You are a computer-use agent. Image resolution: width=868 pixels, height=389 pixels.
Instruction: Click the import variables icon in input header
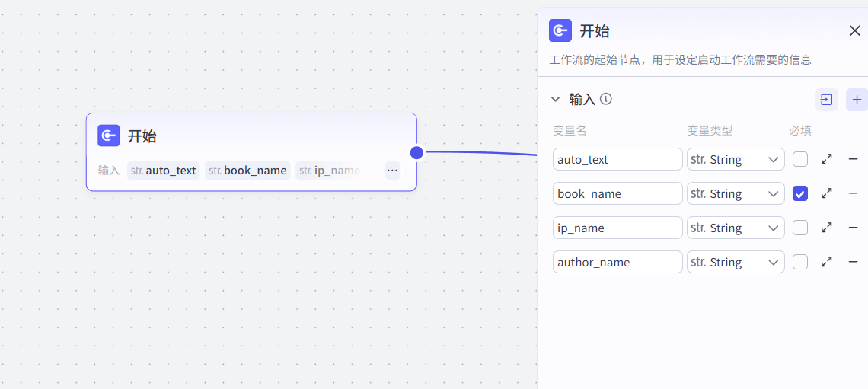click(x=826, y=100)
